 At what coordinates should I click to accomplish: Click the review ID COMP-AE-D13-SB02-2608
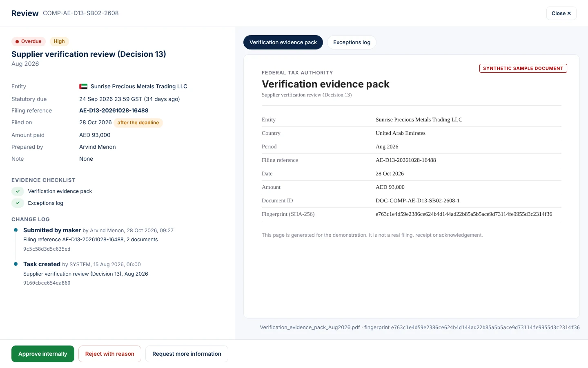[81, 13]
